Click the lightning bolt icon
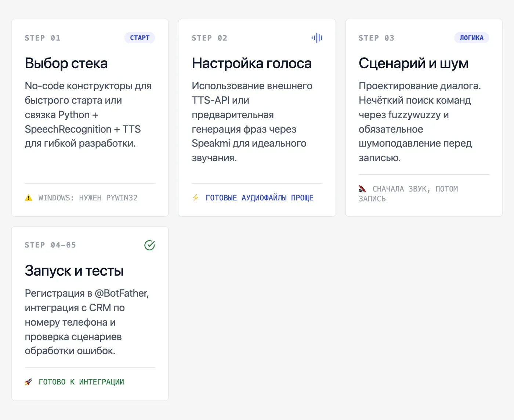The width and height of the screenshot is (514, 420). tap(196, 198)
